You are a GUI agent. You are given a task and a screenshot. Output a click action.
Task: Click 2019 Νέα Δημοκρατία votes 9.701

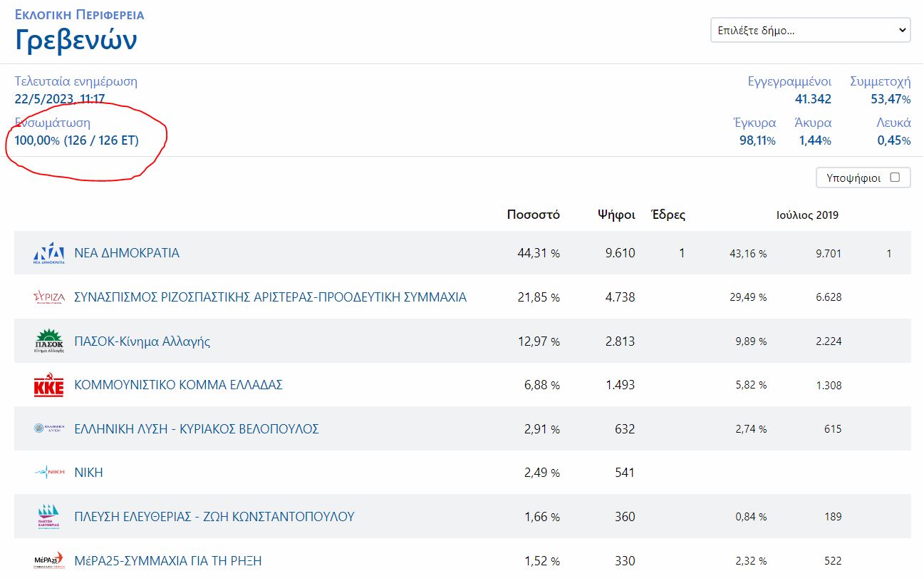click(829, 253)
